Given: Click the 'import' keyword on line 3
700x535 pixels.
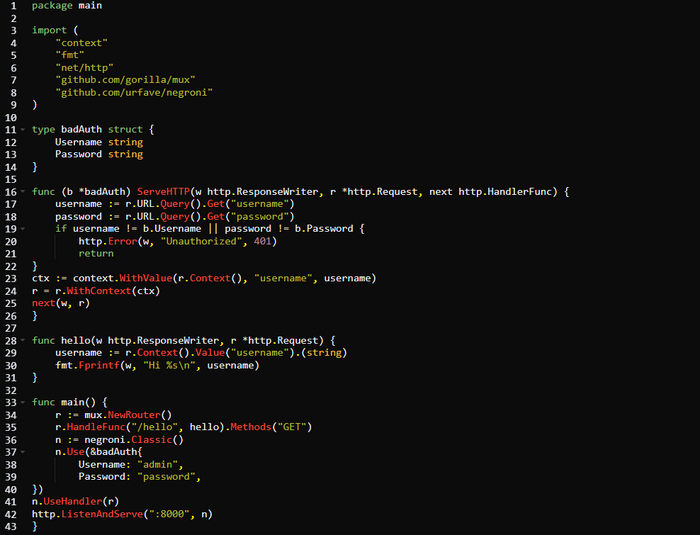Looking at the screenshot, I should (49, 30).
